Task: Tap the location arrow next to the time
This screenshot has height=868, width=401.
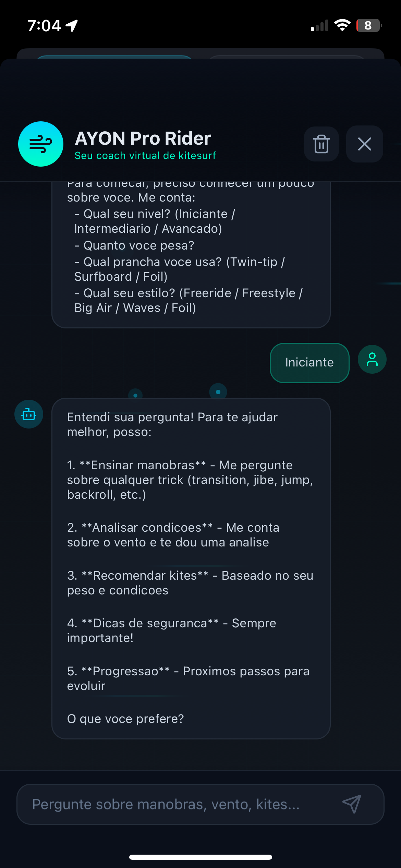Action: pos(72,26)
